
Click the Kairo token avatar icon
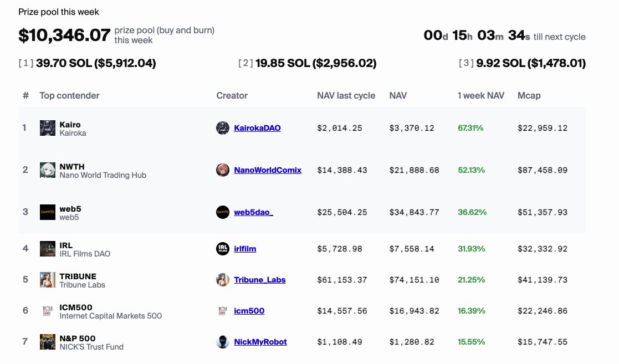(47, 128)
